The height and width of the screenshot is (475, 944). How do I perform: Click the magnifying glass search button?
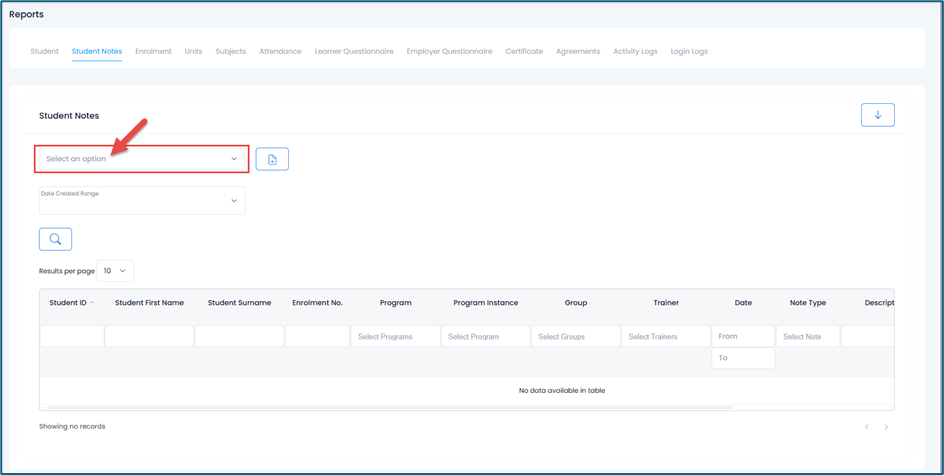(x=55, y=240)
